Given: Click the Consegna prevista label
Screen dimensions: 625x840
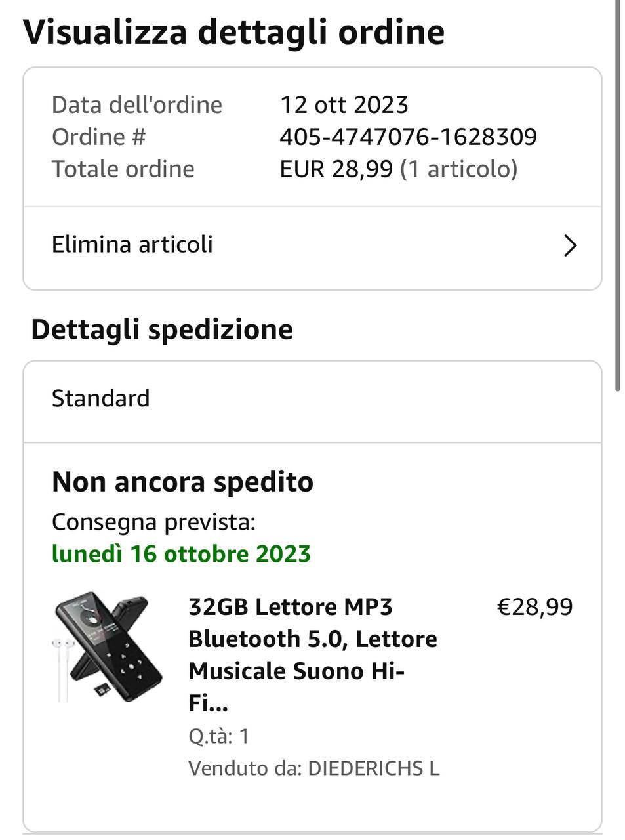Looking at the screenshot, I should click(153, 522).
